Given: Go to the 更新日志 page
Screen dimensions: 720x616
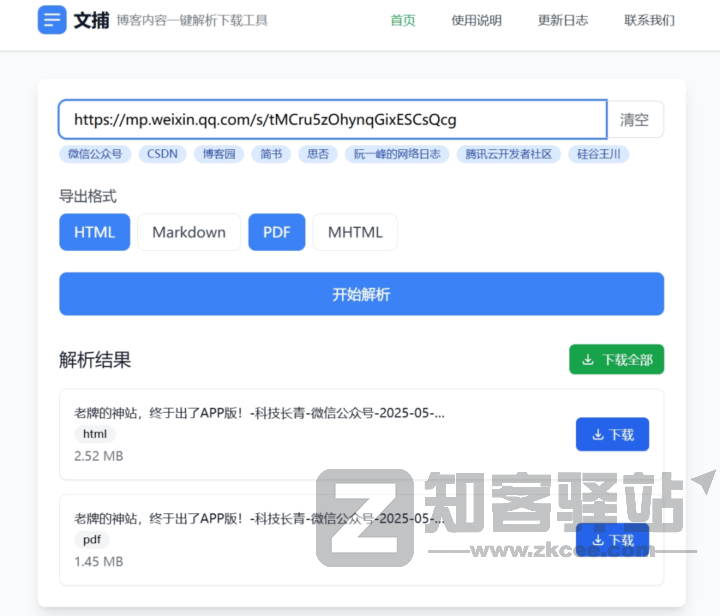Looking at the screenshot, I should click(562, 20).
